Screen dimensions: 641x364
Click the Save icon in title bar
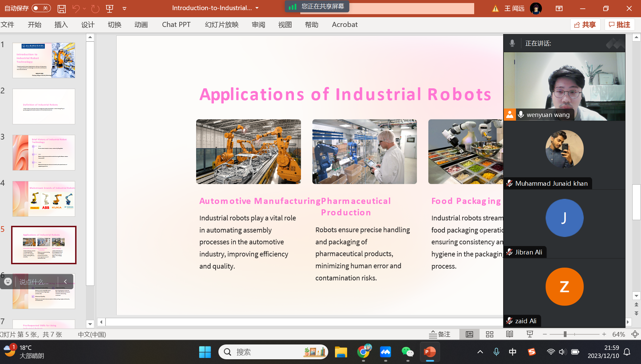pyautogui.click(x=61, y=8)
